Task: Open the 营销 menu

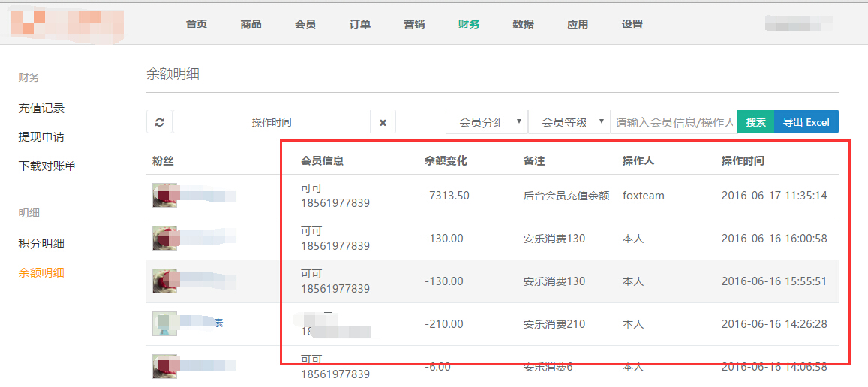Action: coord(414,24)
